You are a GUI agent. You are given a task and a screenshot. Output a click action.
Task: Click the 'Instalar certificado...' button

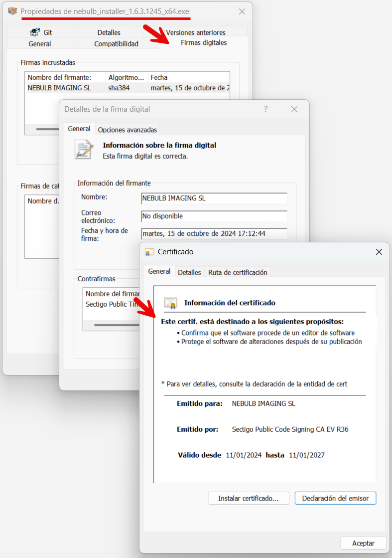[x=249, y=498]
